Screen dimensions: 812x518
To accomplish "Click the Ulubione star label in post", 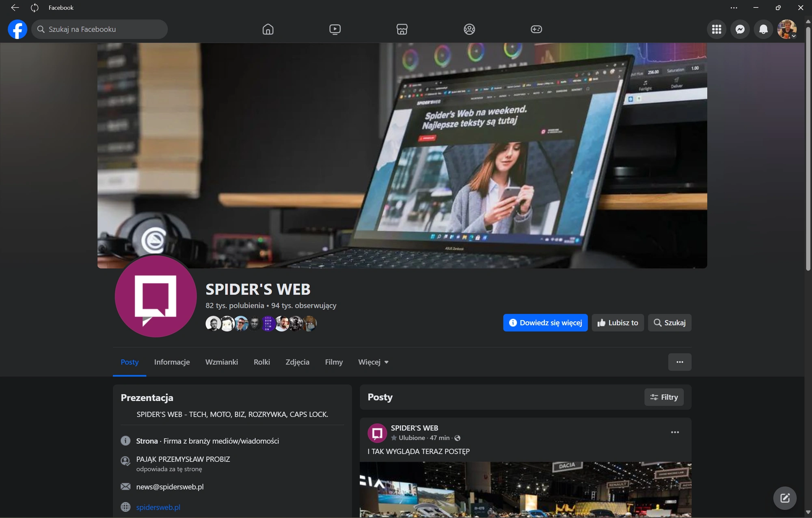I will 408,438.
